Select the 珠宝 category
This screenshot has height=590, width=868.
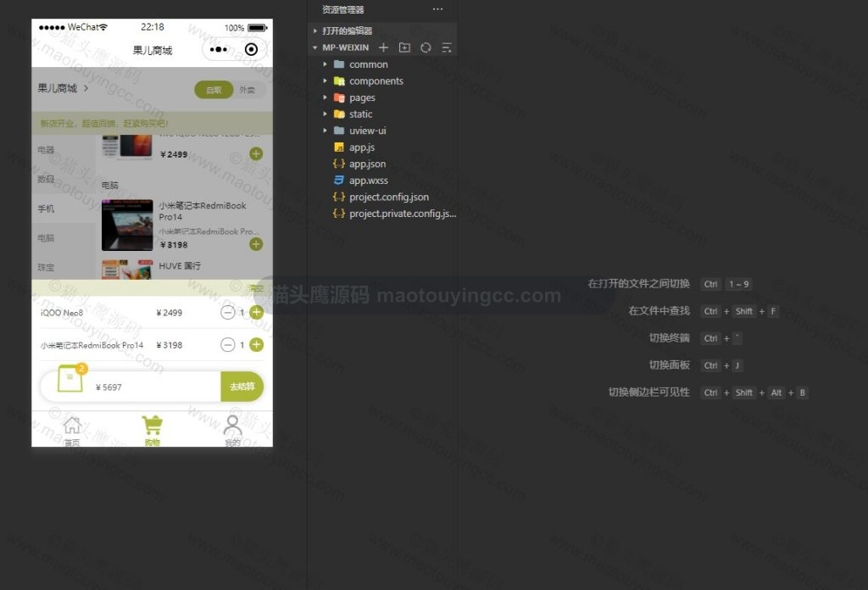46,267
